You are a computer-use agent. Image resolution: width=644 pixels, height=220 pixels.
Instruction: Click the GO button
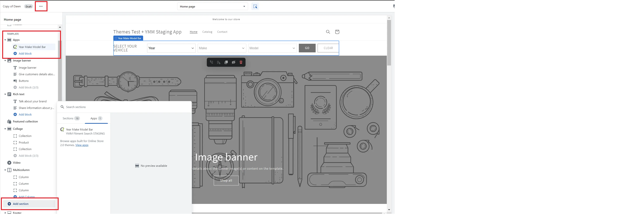click(307, 48)
